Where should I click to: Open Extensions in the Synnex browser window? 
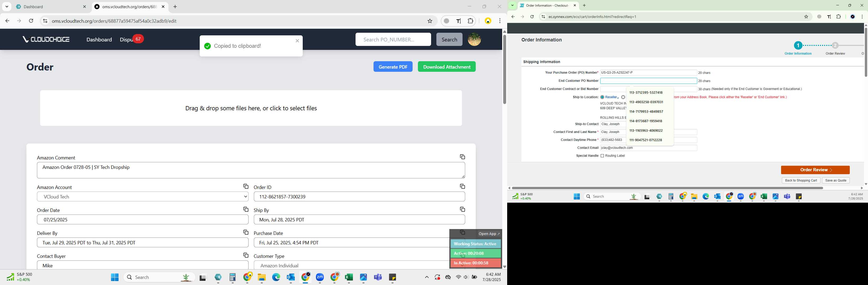(x=839, y=16)
